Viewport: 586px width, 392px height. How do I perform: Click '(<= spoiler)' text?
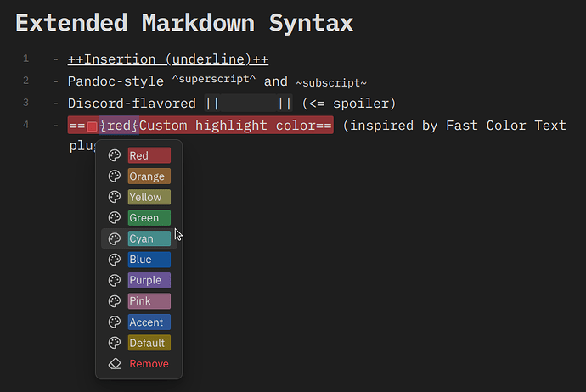click(x=349, y=104)
